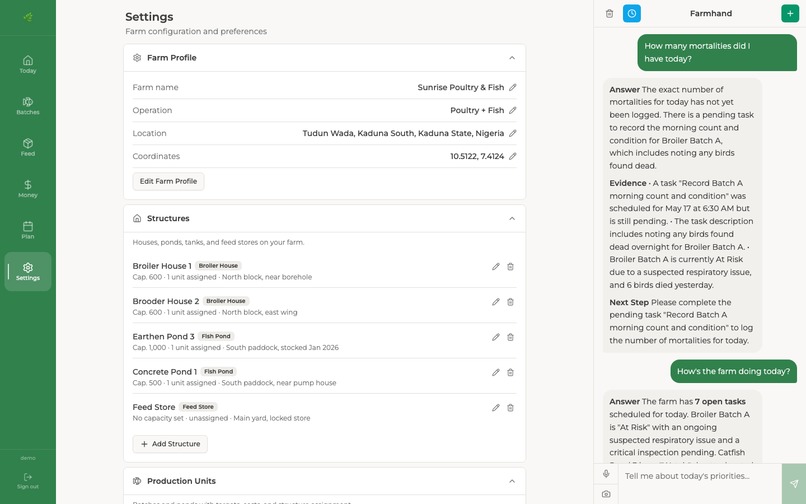This screenshot has width=806, height=504.
Task: Click the Earthen Pond 3 name
Action: (163, 336)
